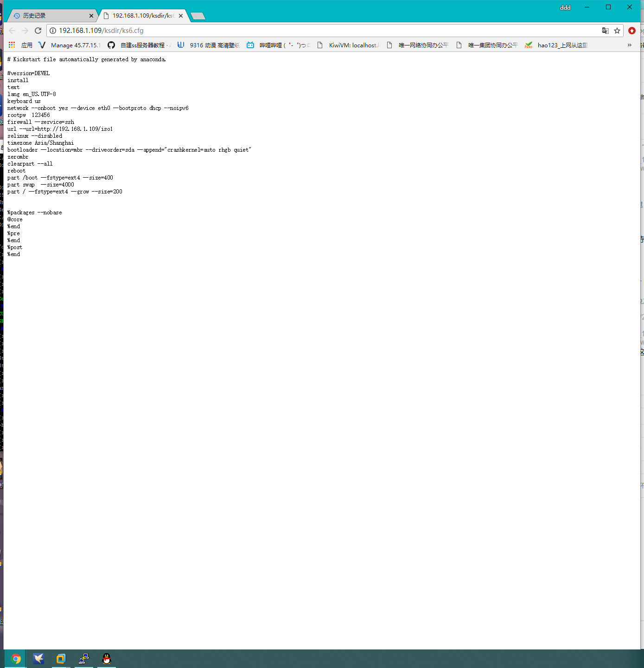Screen dimensions: 644x668
Task: Click the 'keyboard us' line
Action: 24,101
